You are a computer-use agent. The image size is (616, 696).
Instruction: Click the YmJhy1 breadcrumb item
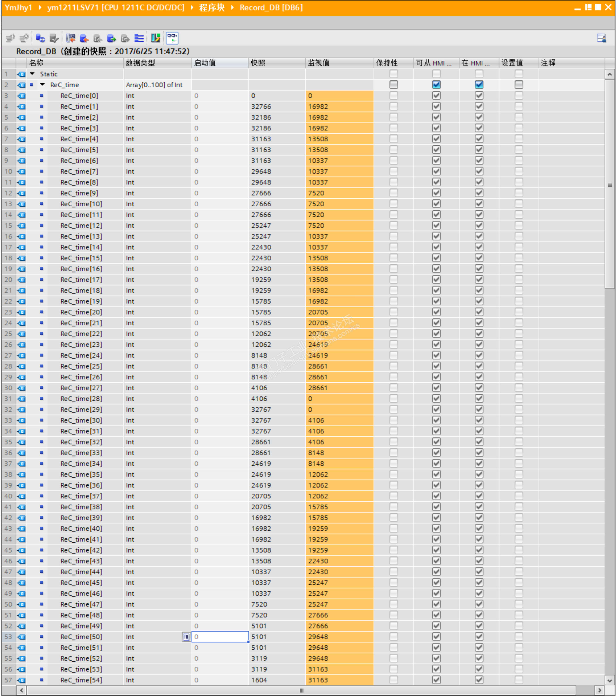(18, 7)
